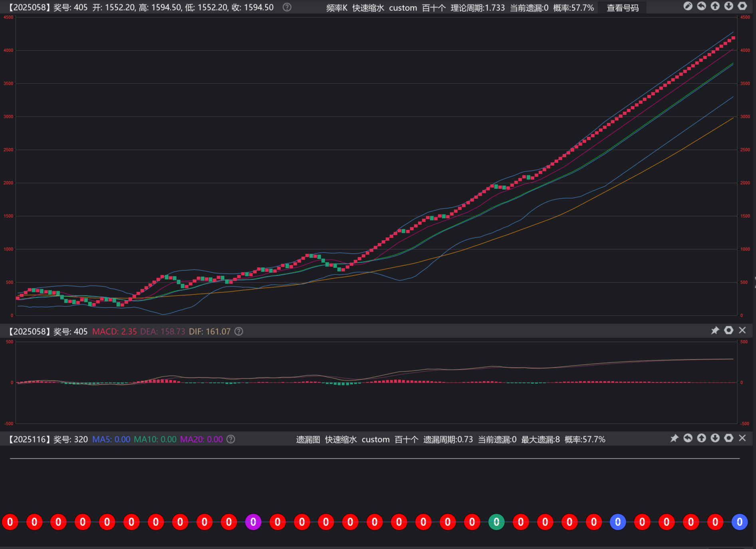This screenshot has width=756, height=549.
Task: Move 遗漏图 panel down
Action: point(715,438)
